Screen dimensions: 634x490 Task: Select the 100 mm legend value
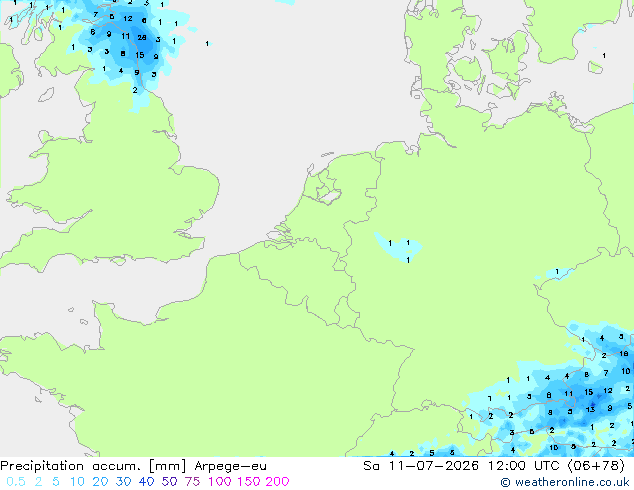tap(219, 482)
